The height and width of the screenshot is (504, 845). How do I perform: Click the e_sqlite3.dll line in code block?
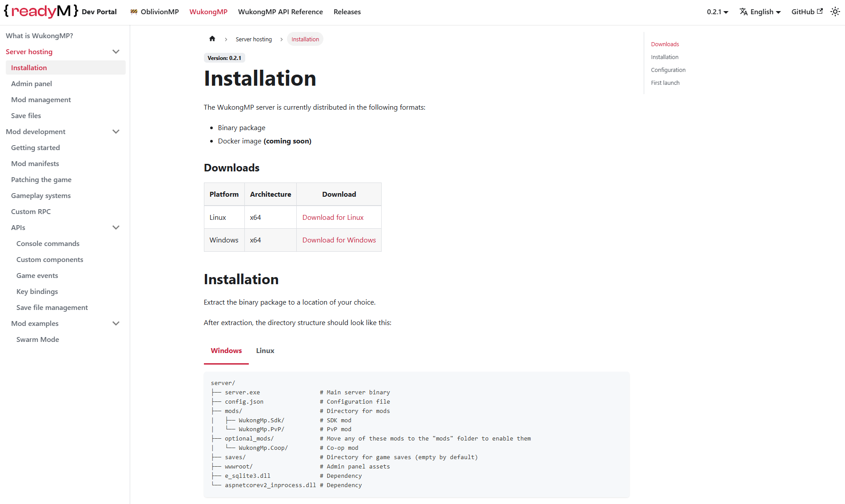click(286, 476)
